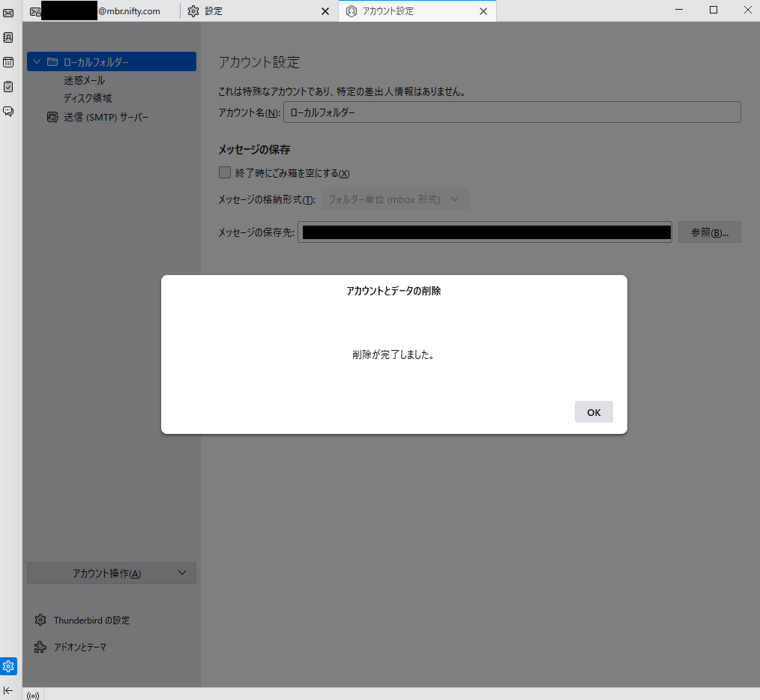Open Thunderbird の設定 link
This screenshot has width=760, height=700.
91,621
